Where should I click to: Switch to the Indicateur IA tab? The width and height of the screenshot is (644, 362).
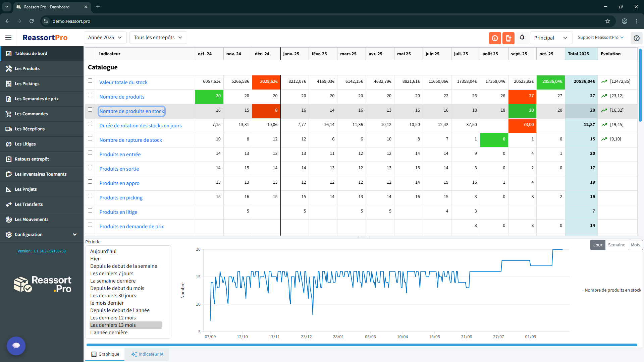click(x=147, y=354)
